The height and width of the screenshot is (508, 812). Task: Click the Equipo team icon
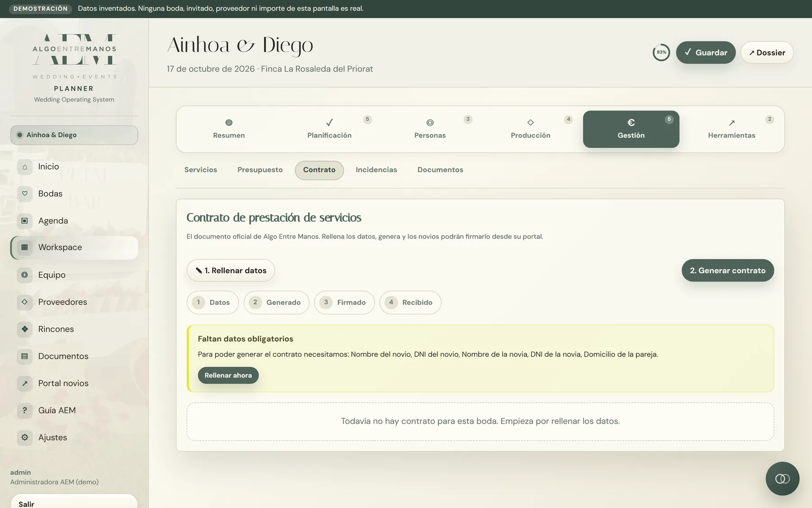pos(25,275)
